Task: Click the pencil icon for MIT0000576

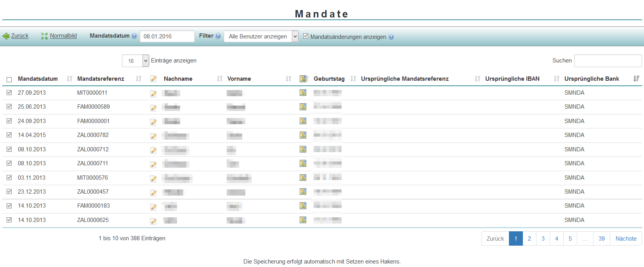Action: (153, 179)
